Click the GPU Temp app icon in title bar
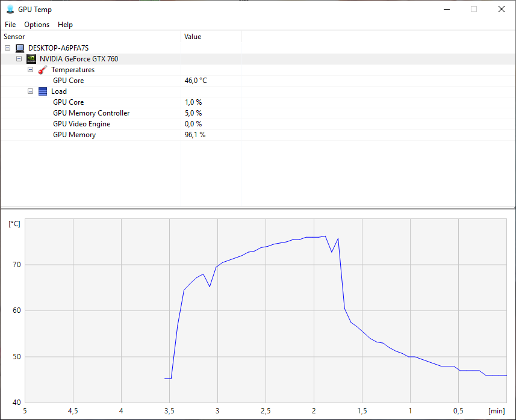 coord(10,9)
